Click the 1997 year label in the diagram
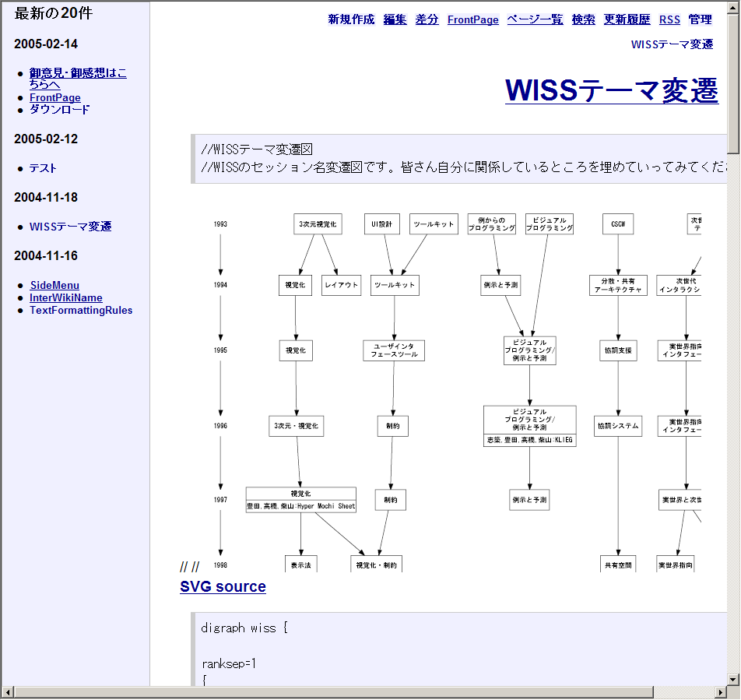Viewport: 741px width, 700px height. point(220,500)
